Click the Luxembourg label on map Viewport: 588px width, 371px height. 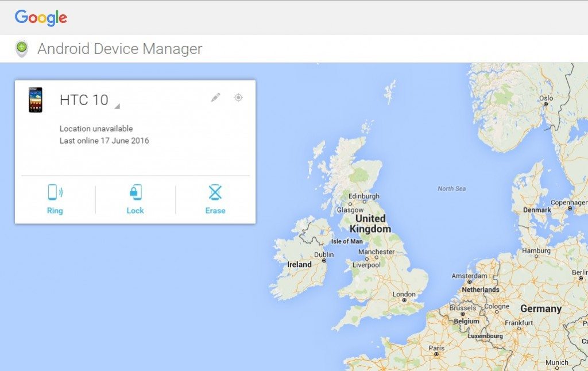click(x=485, y=336)
